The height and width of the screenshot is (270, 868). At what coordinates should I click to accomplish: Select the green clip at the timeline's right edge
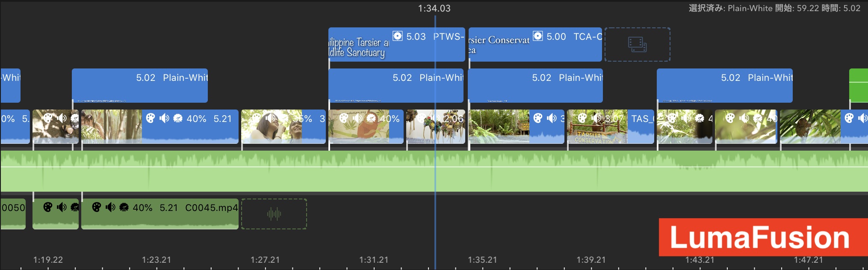point(858,86)
